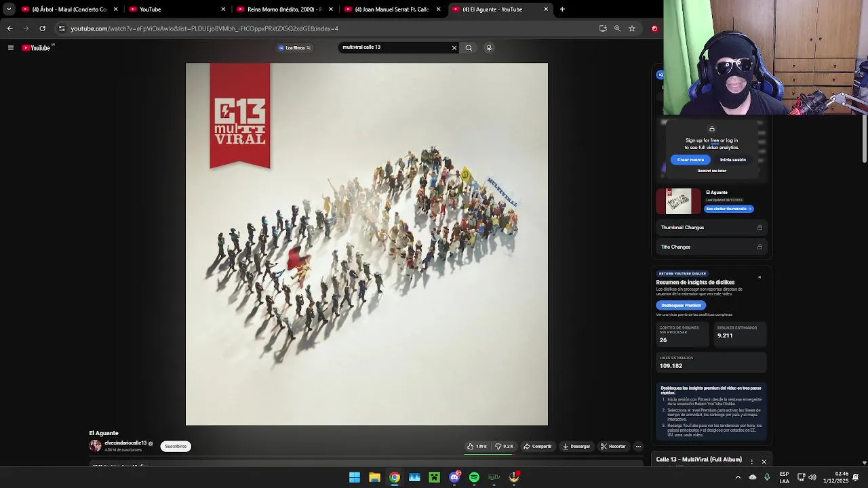Open Minecraft from the taskbar
This screenshot has height=488, width=868.
(x=434, y=477)
